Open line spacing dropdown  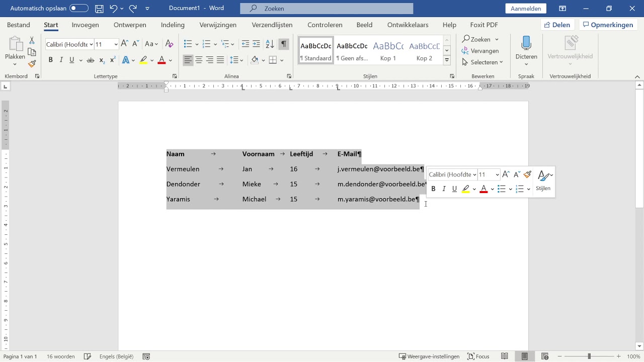[x=236, y=60]
